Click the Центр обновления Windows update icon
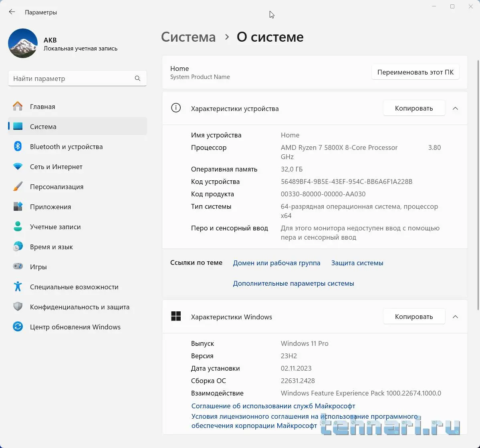Viewport: 480px width, 448px height. 18,327
